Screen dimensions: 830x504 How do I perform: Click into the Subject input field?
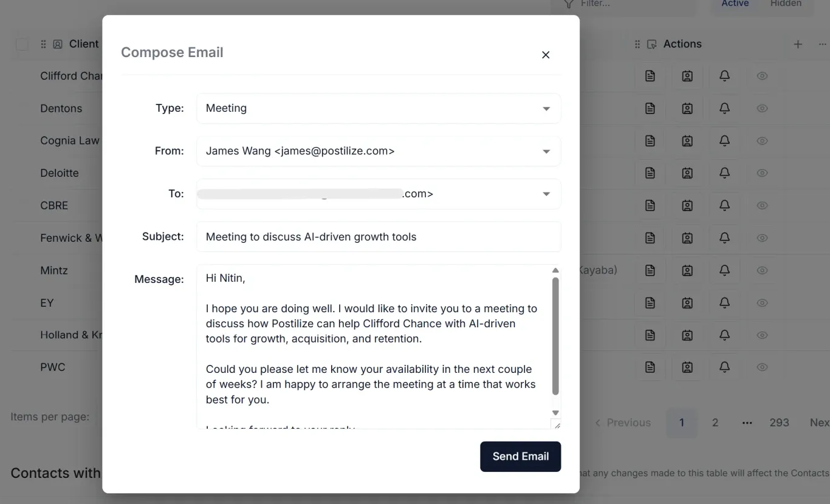[x=378, y=237]
